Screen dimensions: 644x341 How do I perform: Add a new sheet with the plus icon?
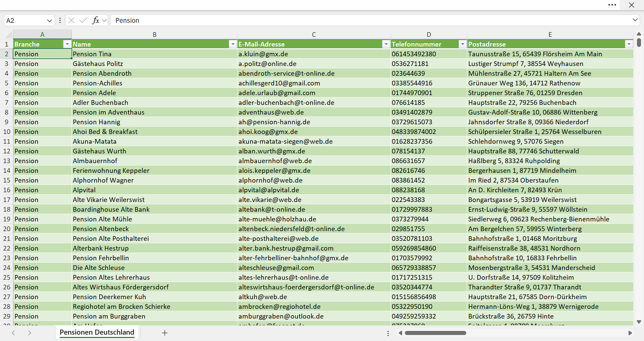click(165, 333)
